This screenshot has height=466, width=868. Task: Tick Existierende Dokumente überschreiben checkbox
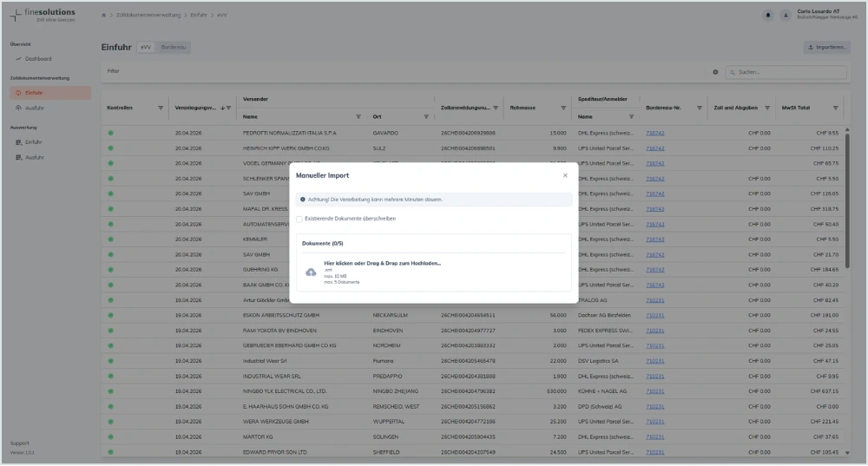[x=299, y=220]
